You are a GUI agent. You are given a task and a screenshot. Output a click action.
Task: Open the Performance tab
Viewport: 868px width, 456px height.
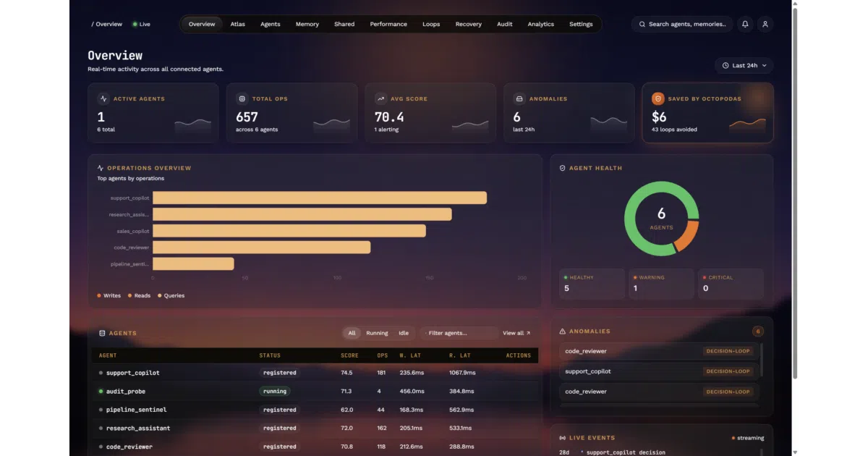388,24
